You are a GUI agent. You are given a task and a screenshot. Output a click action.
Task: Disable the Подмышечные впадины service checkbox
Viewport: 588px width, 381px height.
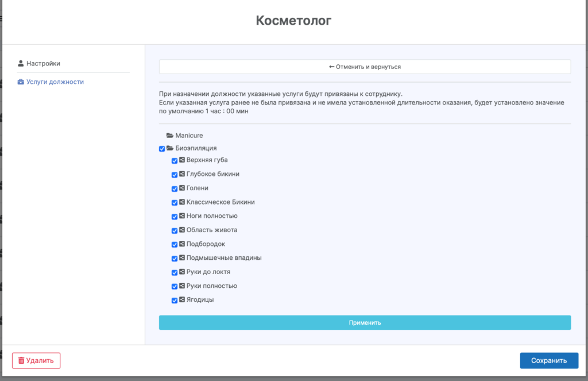point(175,259)
